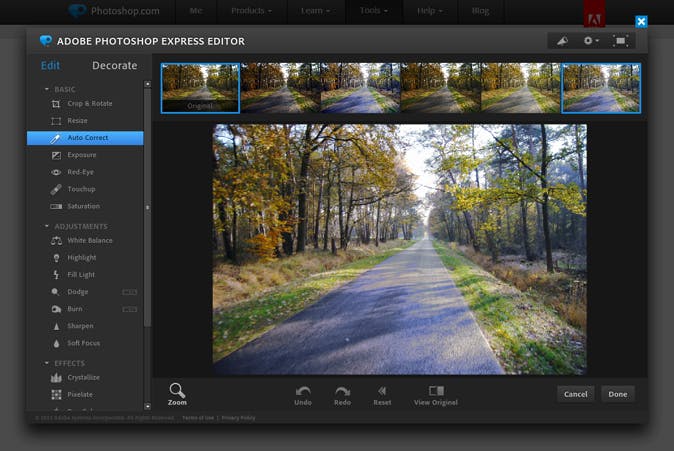Select the Original thumbnail
Image resolution: width=674 pixels, height=451 pixels.
(x=200, y=88)
